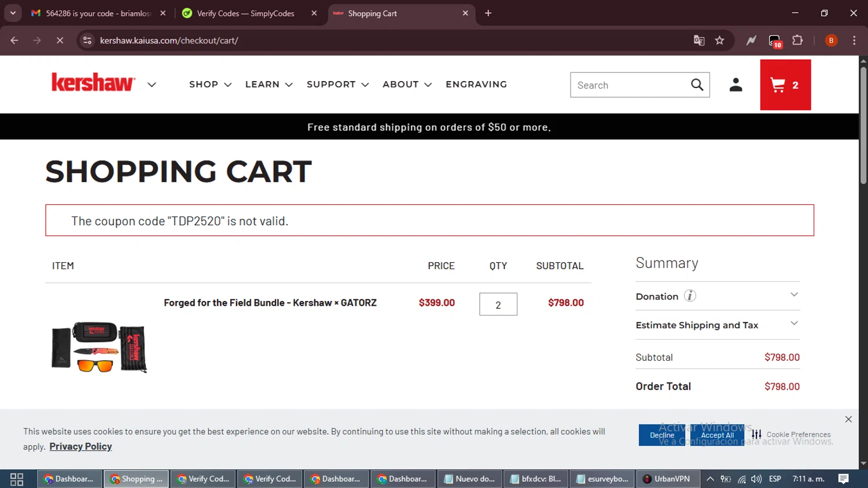
Task: Open a new browser tab
Action: click(x=488, y=13)
